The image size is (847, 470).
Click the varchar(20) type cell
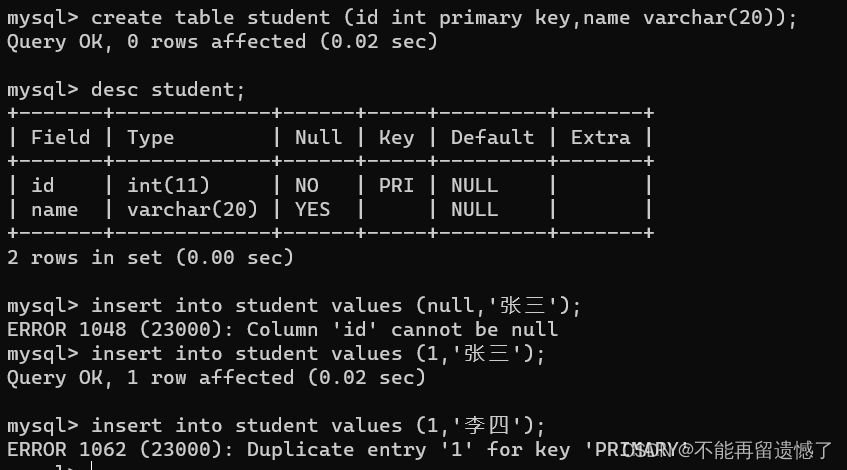[192, 209]
